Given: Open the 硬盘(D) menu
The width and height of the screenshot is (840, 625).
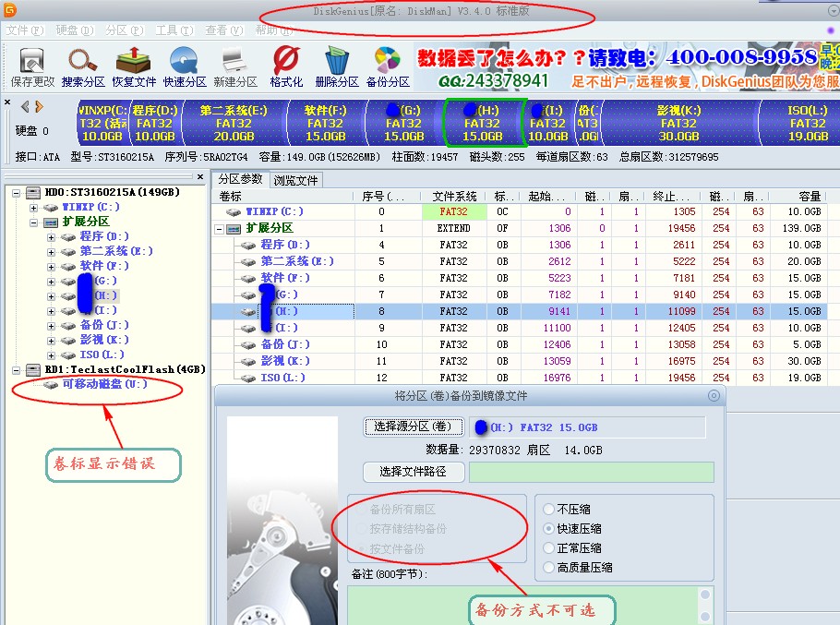Looking at the screenshot, I should (75, 30).
